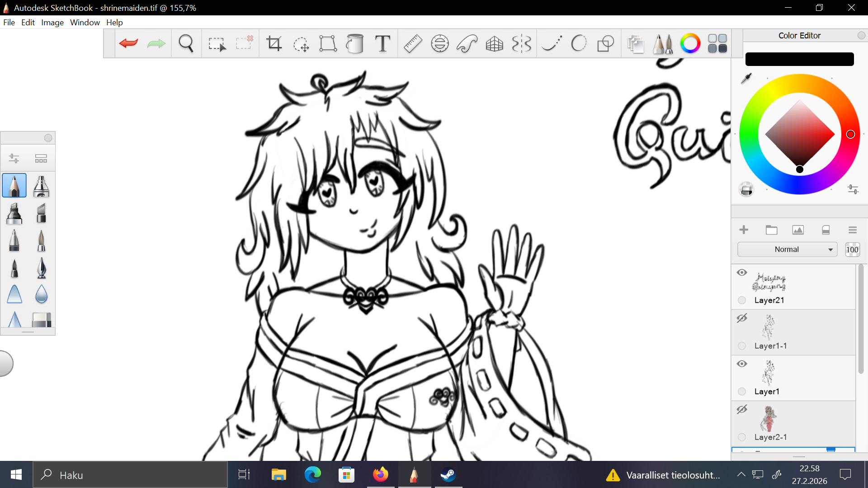This screenshot has width=868, height=488.
Task: Open the Normal blend mode dropdown
Action: (x=787, y=249)
